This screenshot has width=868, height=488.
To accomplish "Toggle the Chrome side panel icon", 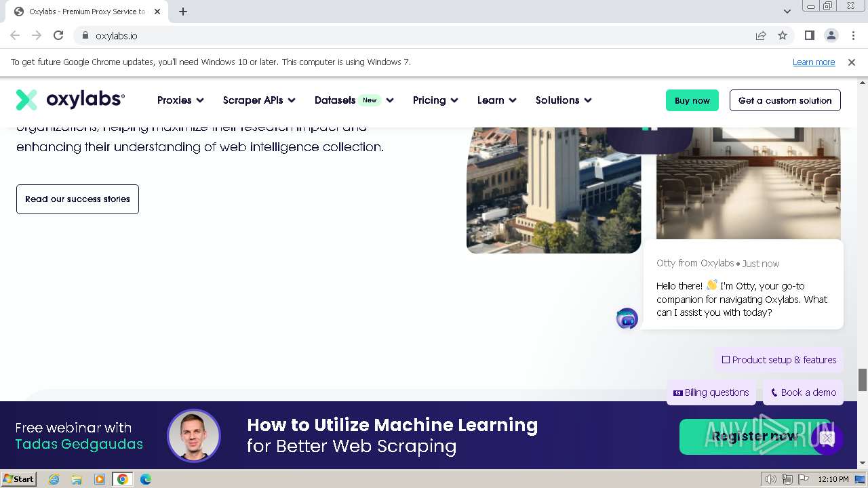I will coord(810,35).
